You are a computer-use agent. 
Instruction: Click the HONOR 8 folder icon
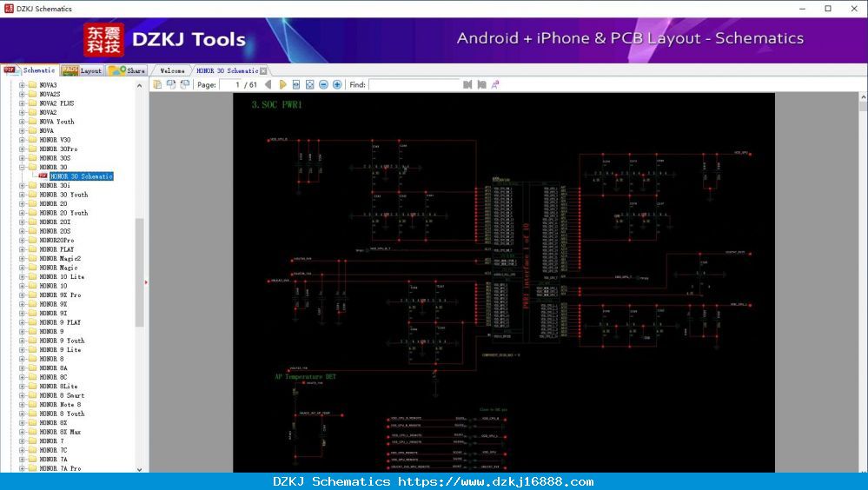[x=32, y=360]
